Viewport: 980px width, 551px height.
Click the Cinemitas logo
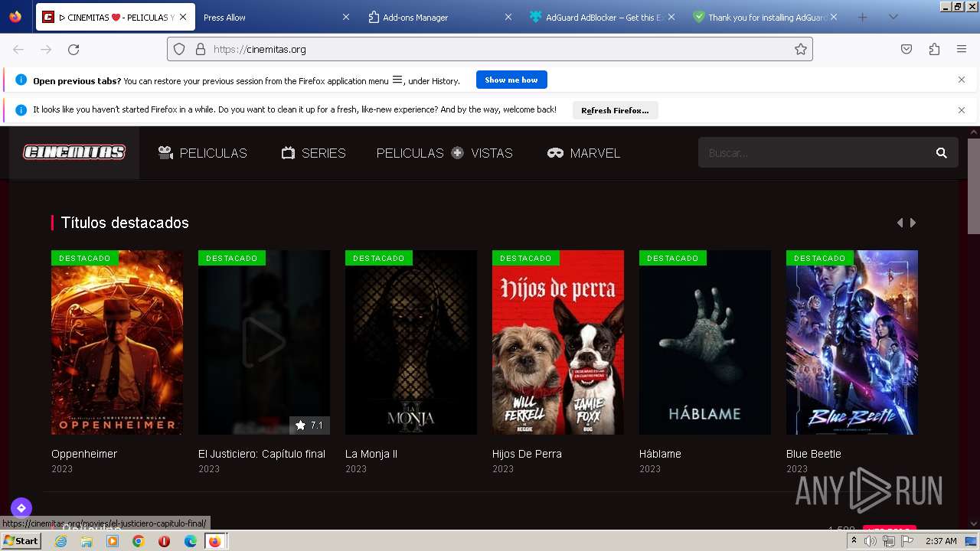(74, 152)
